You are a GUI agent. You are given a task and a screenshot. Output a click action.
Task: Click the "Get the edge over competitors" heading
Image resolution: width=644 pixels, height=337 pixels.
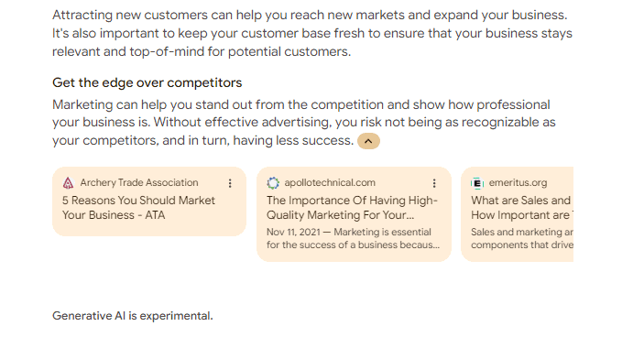147,83
